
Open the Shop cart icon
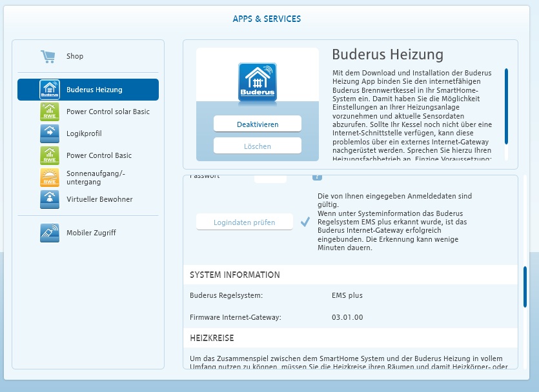[48, 56]
